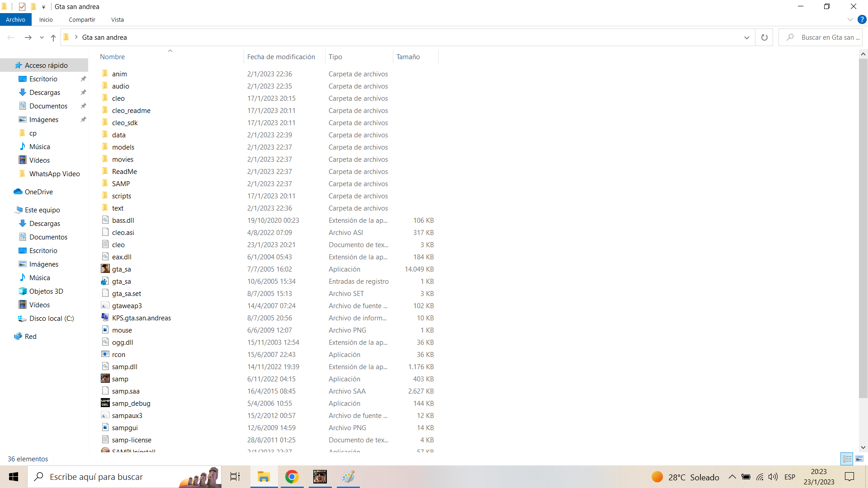Select the sampgui PNG file icon
868x488 pixels.
(105, 427)
